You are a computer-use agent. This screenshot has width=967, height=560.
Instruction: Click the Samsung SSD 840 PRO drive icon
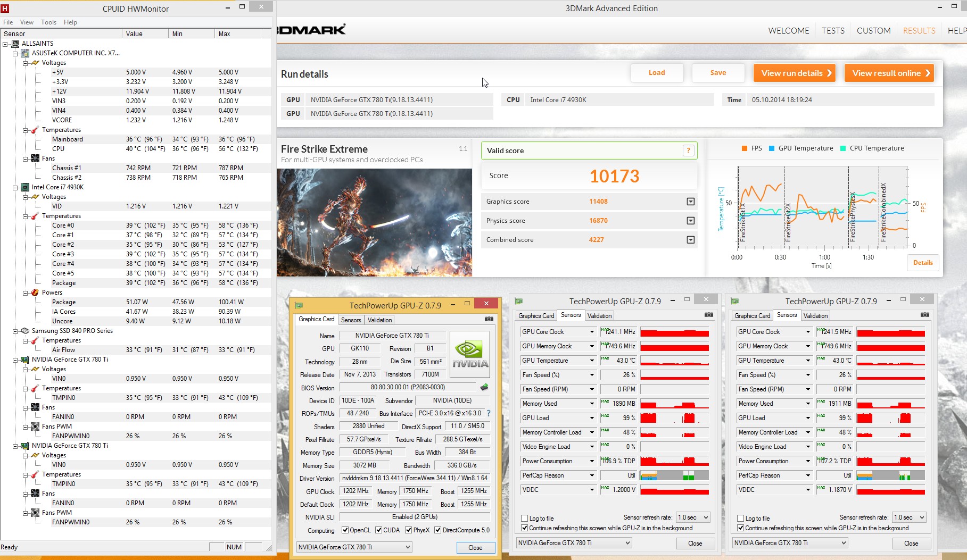click(25, 331)
